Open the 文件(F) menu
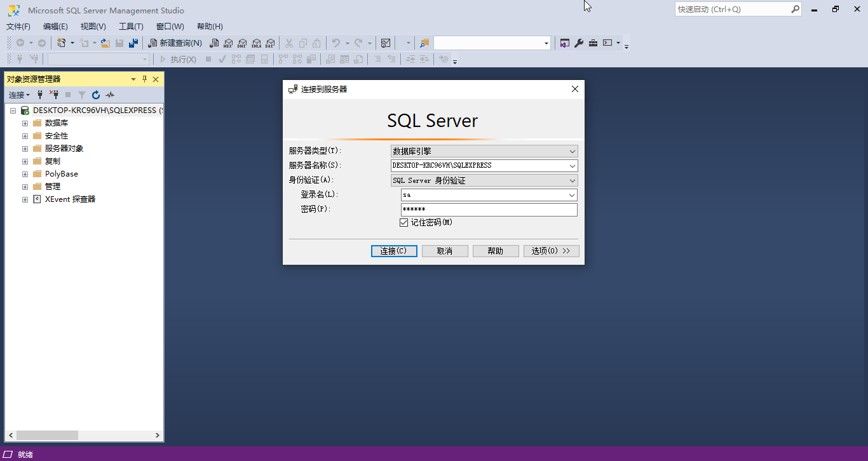The height and width of the screenshot is (461, 868). click(18, 26)
